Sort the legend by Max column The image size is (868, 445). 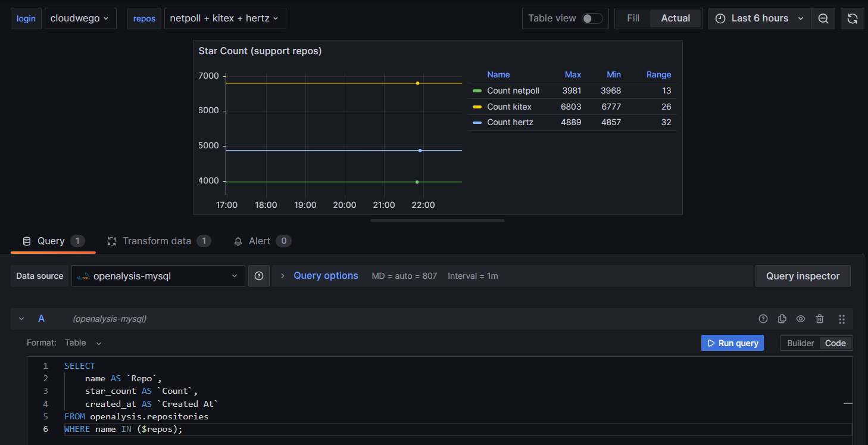point(573,74)
